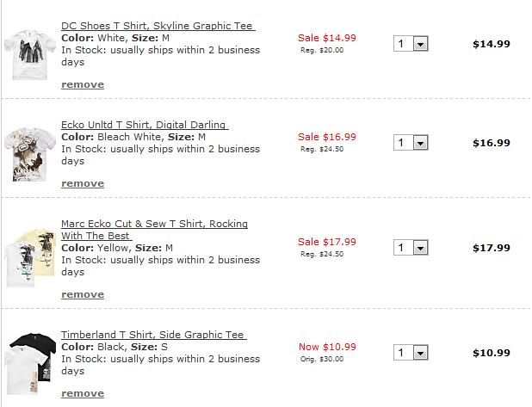Open the Timberland black shirt thumbnail
The image size is (532, 407).
click(31, 364)
